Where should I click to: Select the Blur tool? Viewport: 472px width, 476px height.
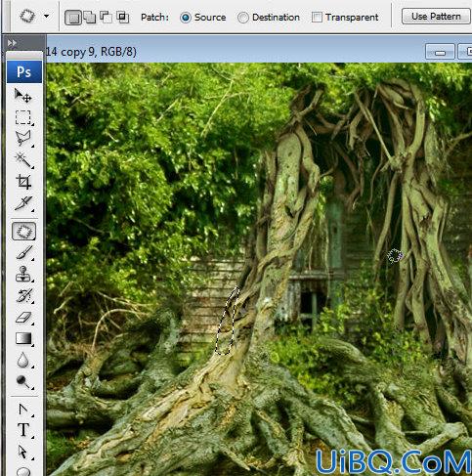pos(22,361)
